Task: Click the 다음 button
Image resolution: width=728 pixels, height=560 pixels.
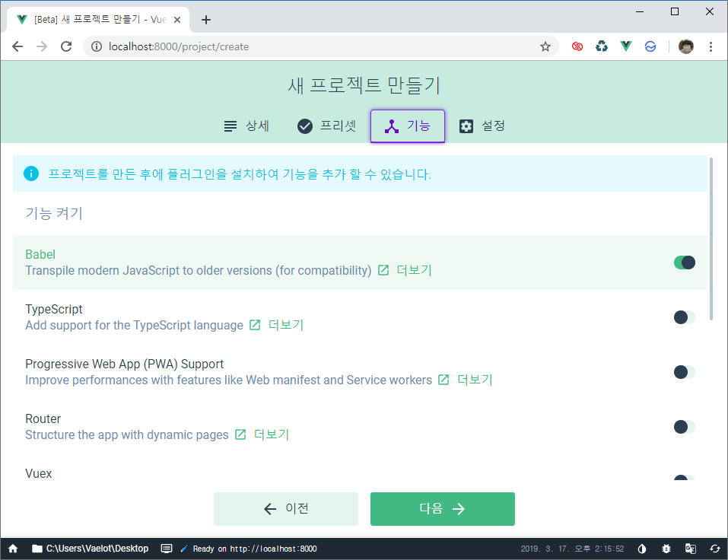Action: click(442, 508)
